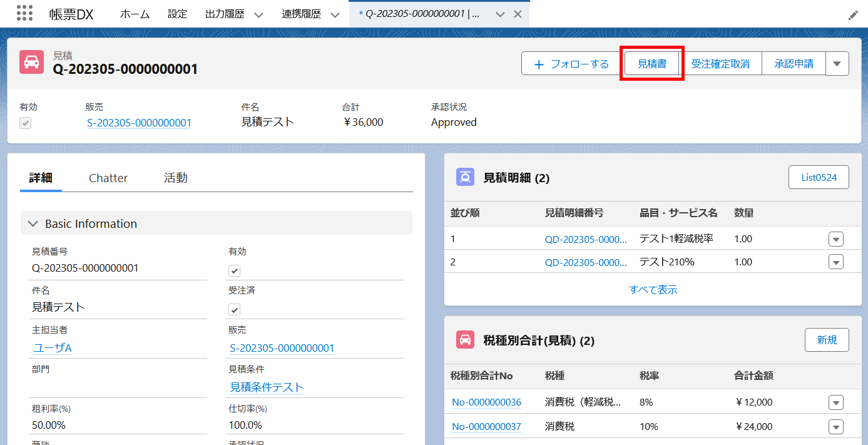Click the 見積 record header car icon
868x445 pixels.
[x=31, y=63]
